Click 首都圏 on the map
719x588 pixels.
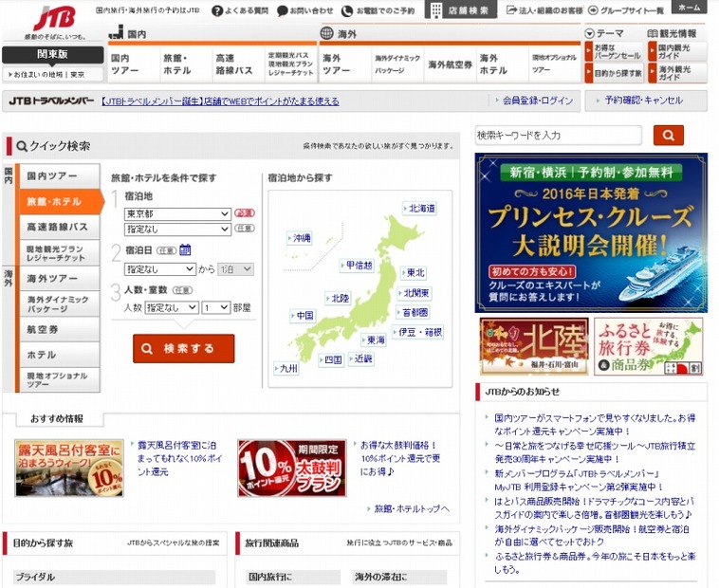(x=414, y=313)
